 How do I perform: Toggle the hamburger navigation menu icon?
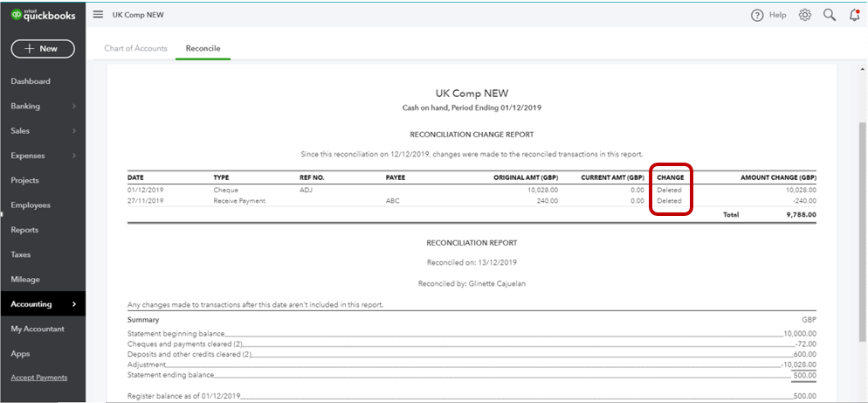coord(98,15)
